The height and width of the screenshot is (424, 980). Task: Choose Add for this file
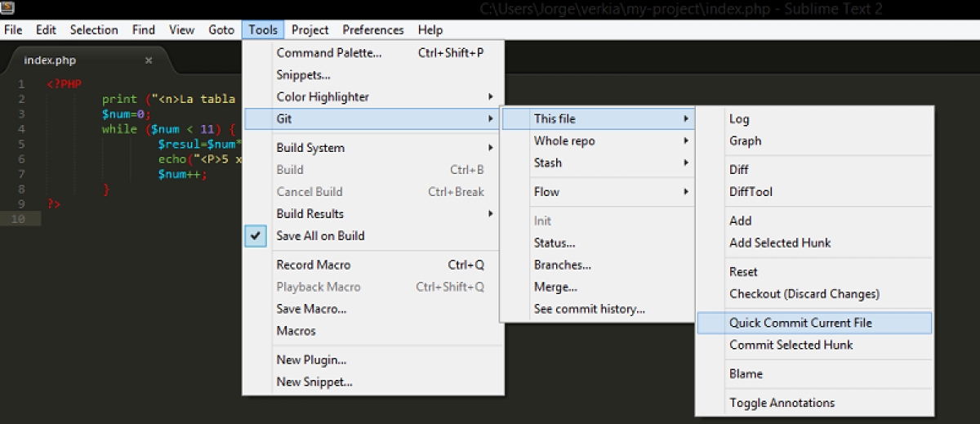pos(814,221)
